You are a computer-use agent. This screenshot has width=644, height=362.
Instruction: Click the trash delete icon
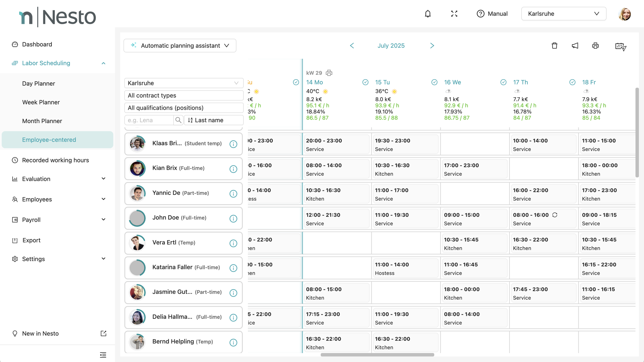(554, 46)
